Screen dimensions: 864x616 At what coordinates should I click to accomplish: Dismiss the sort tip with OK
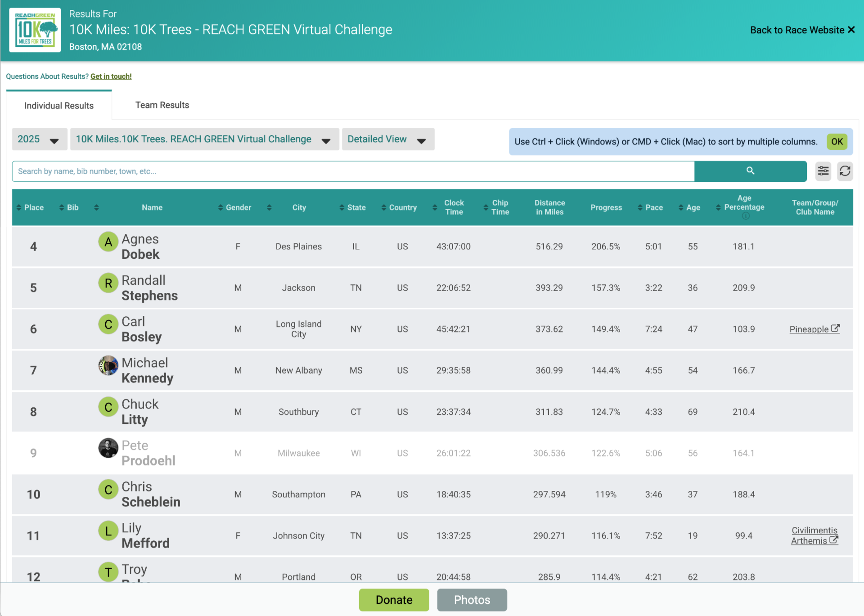click(x=837, y=142)
